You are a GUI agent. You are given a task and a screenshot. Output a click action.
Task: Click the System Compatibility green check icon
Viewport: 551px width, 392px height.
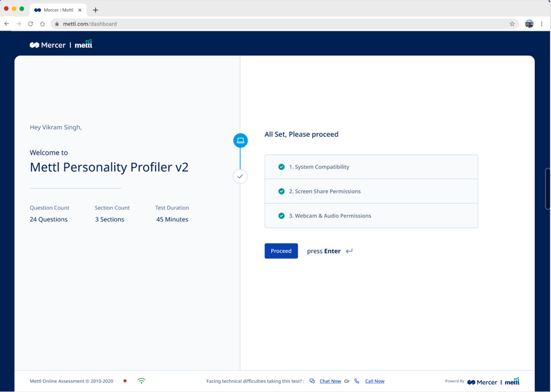[281, 167]
